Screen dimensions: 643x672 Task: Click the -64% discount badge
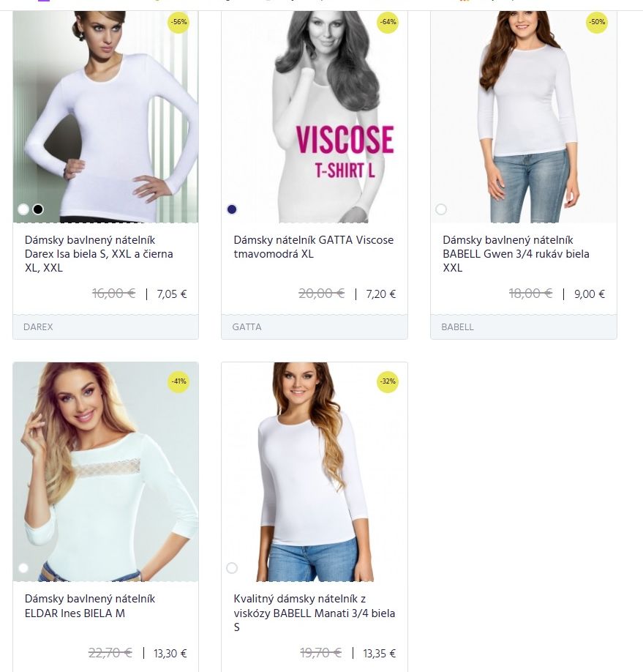388,22
